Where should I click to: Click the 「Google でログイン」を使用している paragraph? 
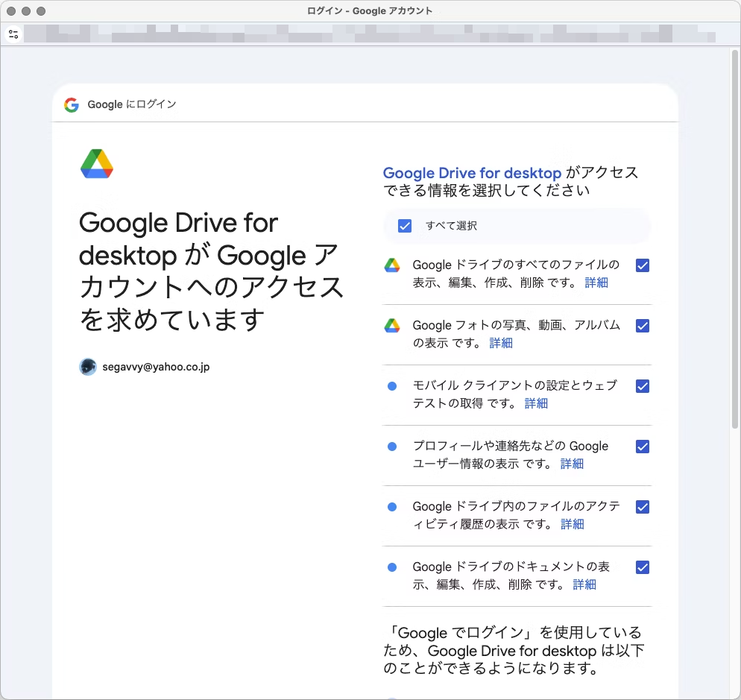pos(513,650)
